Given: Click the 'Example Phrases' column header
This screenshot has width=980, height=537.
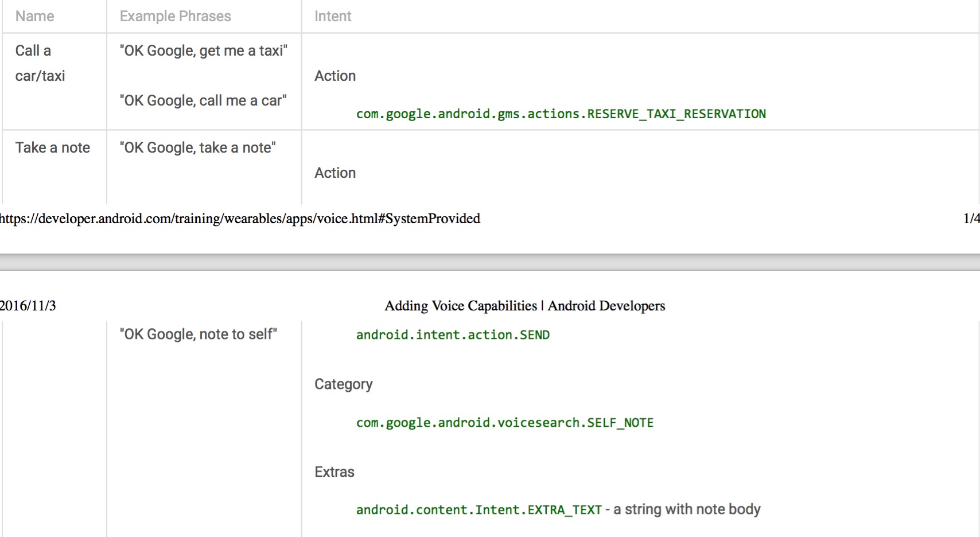Looking at the screenshot, I should (x=176, y=16).
